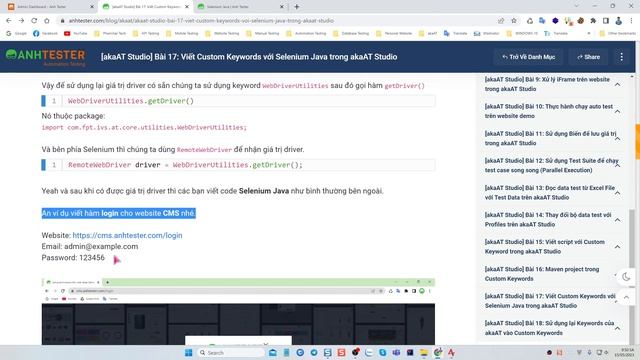The width and height of the screenshot is (640, 360).
Task: Reload the page with the refresh icon
Action: tap(34, 20)
